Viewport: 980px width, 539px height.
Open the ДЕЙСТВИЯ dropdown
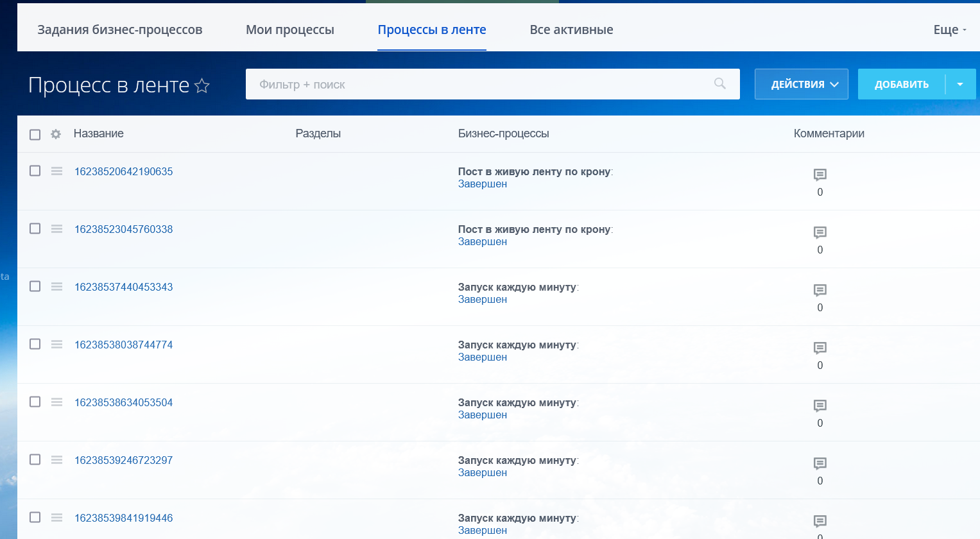click(802, 84)
